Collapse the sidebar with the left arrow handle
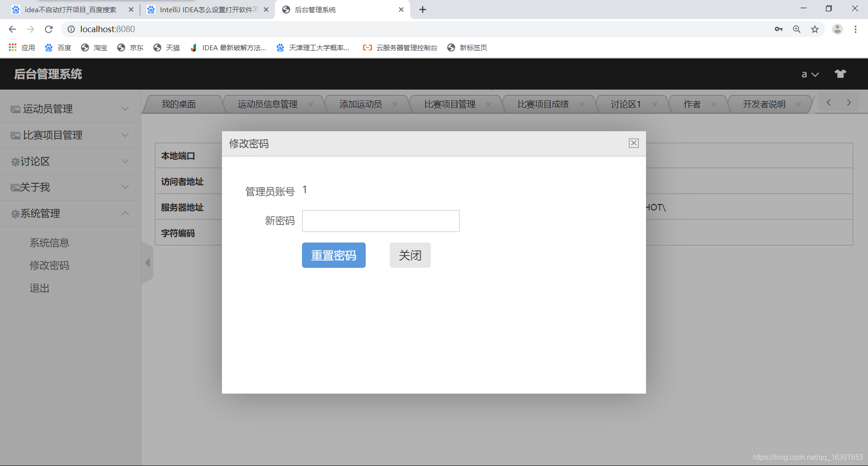The width and height of the screenshot is (868, 466). 147,263
